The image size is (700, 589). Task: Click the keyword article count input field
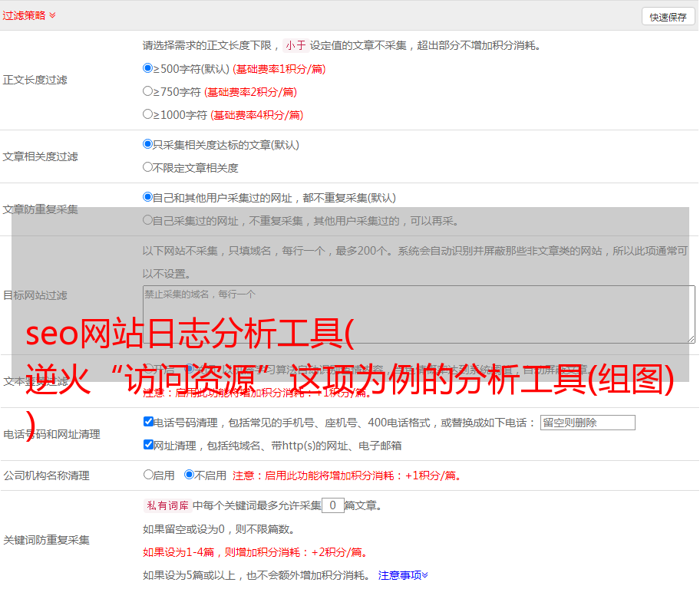[x=332, y=505]
